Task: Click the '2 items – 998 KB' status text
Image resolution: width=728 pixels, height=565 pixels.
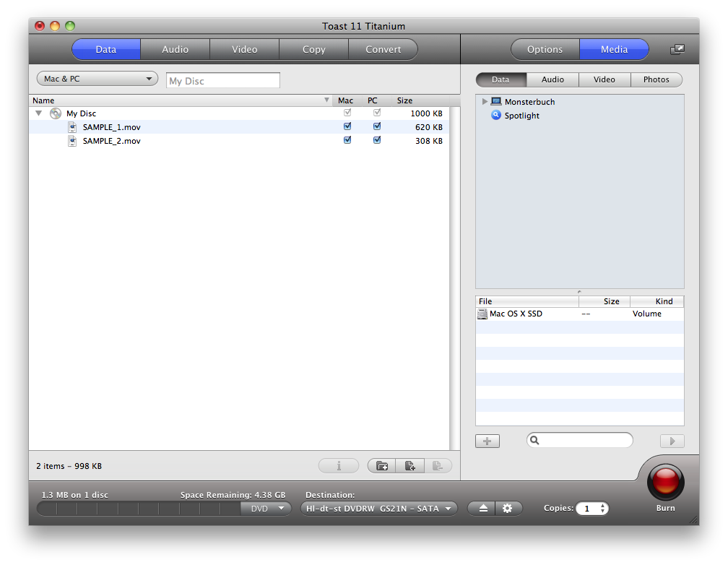Action: coord(69,466)
